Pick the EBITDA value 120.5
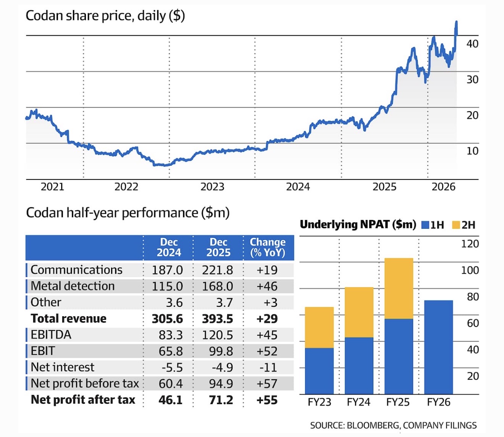Image resolution: width=504 pixels, height=437 pixels. (217, 335)
